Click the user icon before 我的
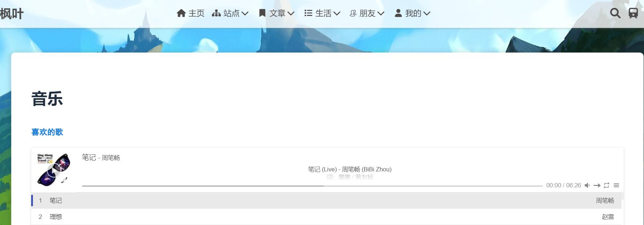 point(398,13)
